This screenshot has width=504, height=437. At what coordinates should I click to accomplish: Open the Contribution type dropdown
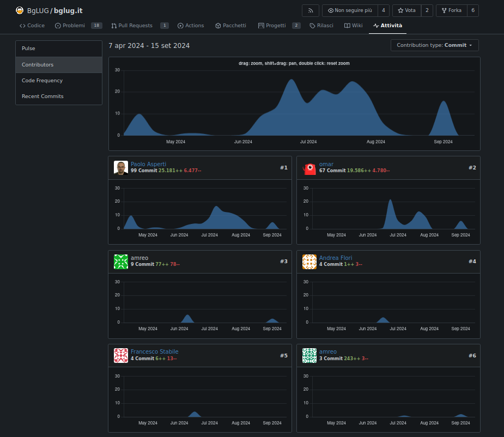435,45
